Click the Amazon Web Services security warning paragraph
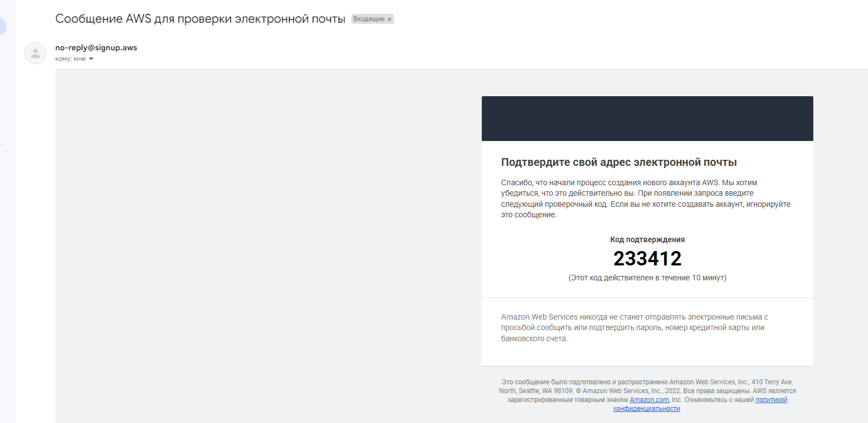The image size is (868, 423). tap(634, 327)
